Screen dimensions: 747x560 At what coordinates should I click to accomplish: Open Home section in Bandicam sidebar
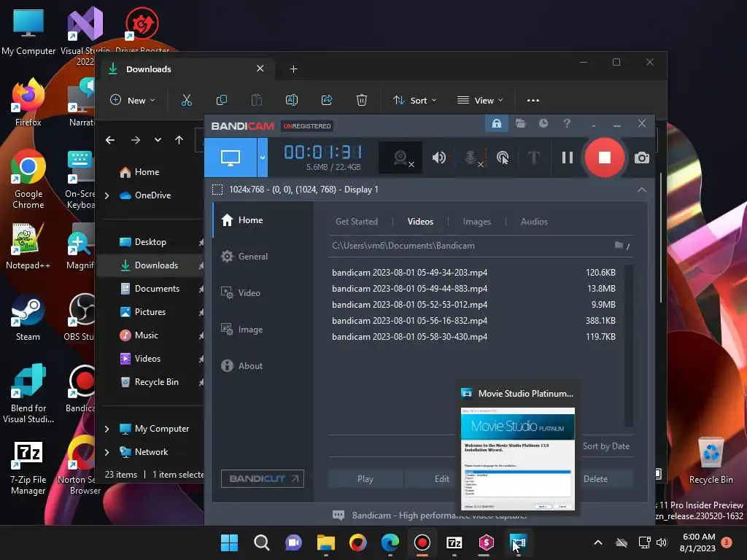pos(263,220)
